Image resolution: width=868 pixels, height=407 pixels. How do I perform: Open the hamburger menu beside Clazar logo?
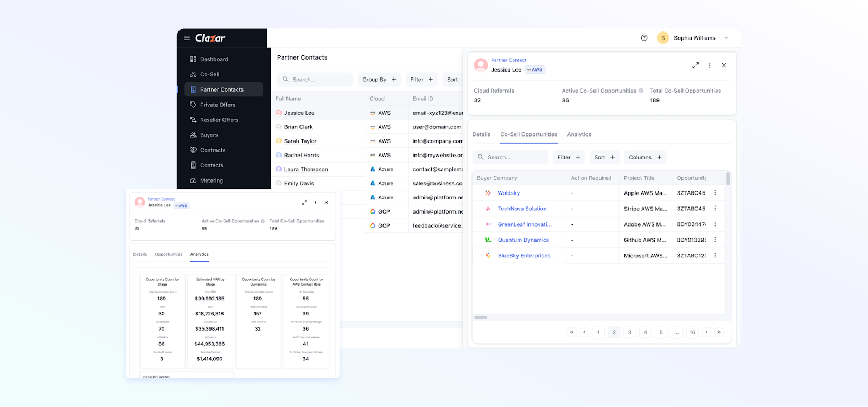click(x=187, y=38)
